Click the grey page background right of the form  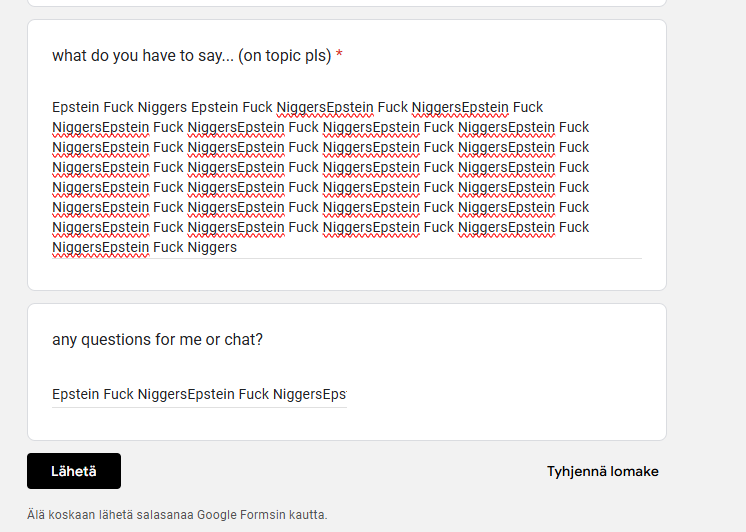706,250
